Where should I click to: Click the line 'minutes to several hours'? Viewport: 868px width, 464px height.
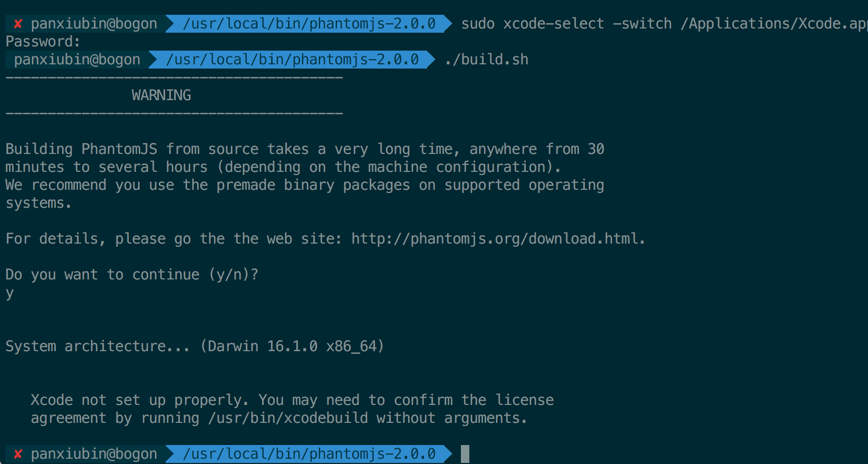click(x=283, y=167)
